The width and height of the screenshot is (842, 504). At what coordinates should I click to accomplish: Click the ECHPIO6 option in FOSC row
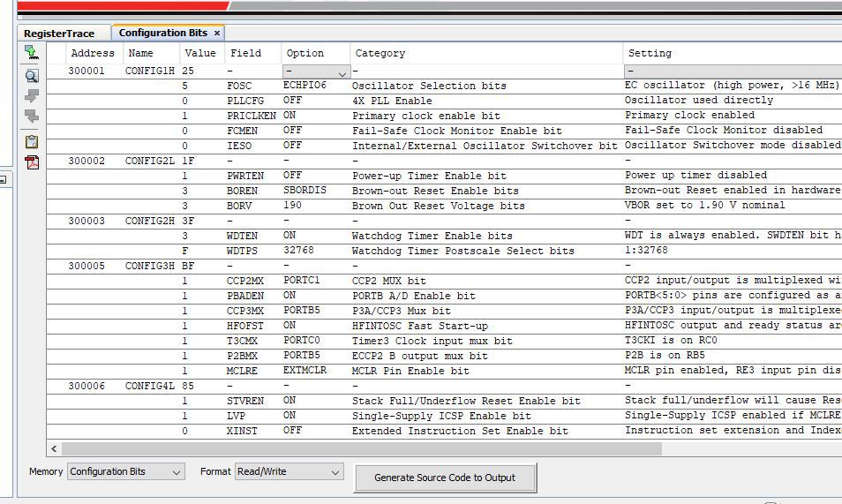pyautogui.click(x=304, y=85)
